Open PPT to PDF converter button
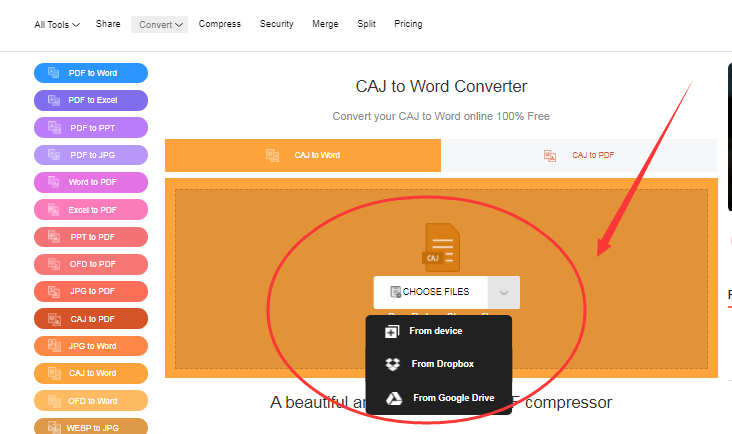Image resolution: width=732 pixels, height=434 pixels. coord(91,237)
